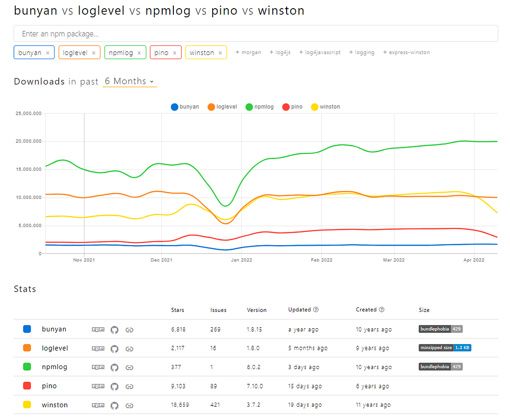This screenshot has width=510, height=420.
Task: Click the help icon next to Updated
Action: pos(316,310)
